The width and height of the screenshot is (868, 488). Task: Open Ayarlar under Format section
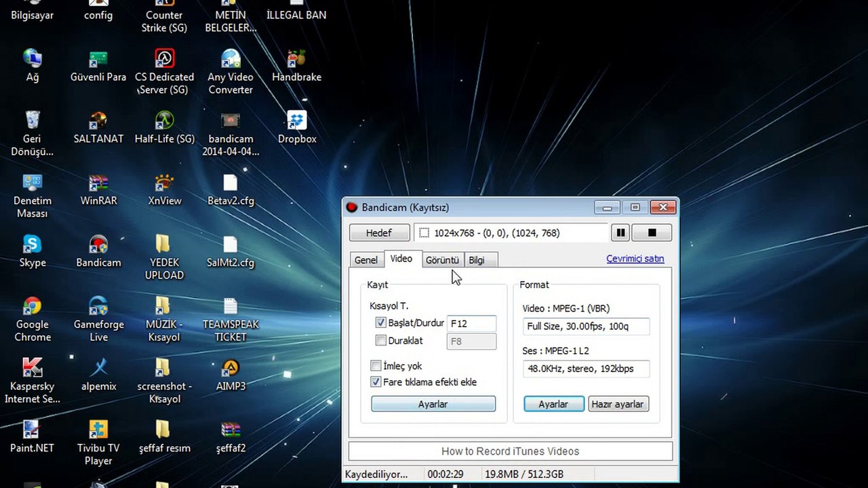pos(553,404)
